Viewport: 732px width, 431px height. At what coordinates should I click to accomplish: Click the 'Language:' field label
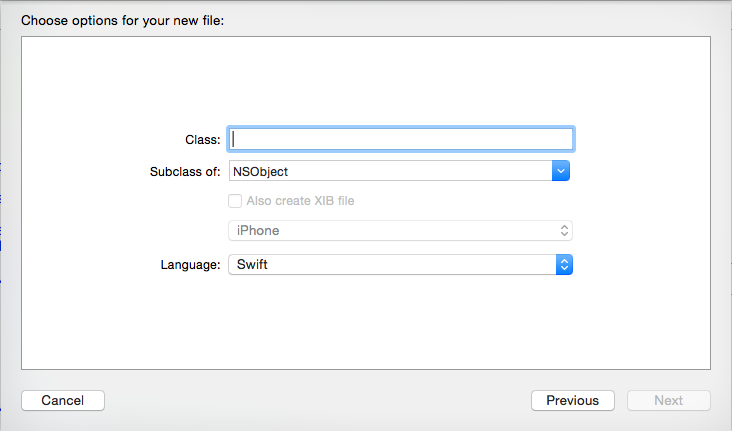(x=190, y=265)
